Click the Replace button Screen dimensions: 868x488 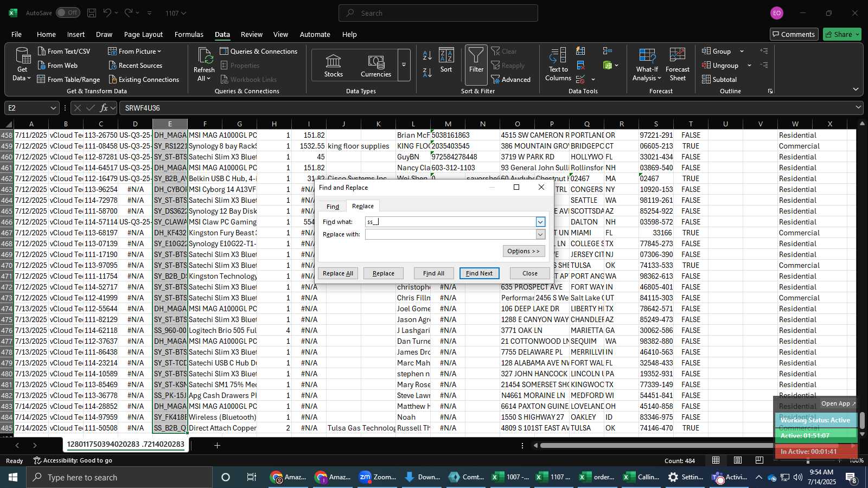384,273
